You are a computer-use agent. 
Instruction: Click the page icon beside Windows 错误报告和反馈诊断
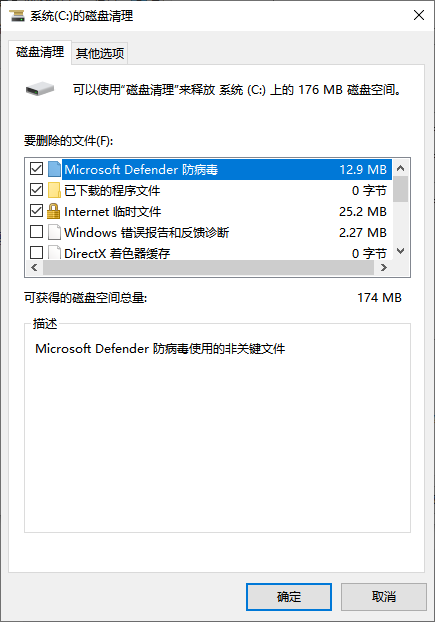[x=54, y=232]
